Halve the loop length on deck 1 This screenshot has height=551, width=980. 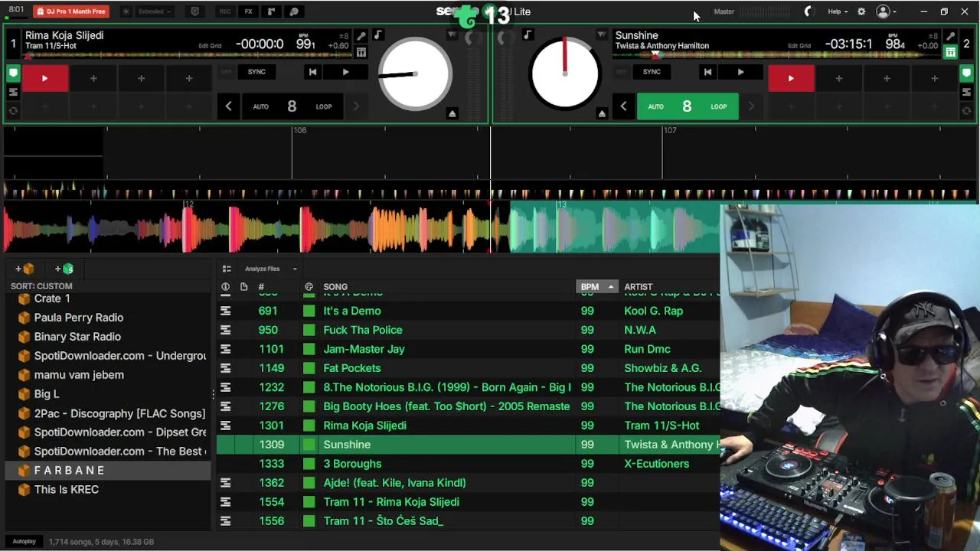pos(228,106)
